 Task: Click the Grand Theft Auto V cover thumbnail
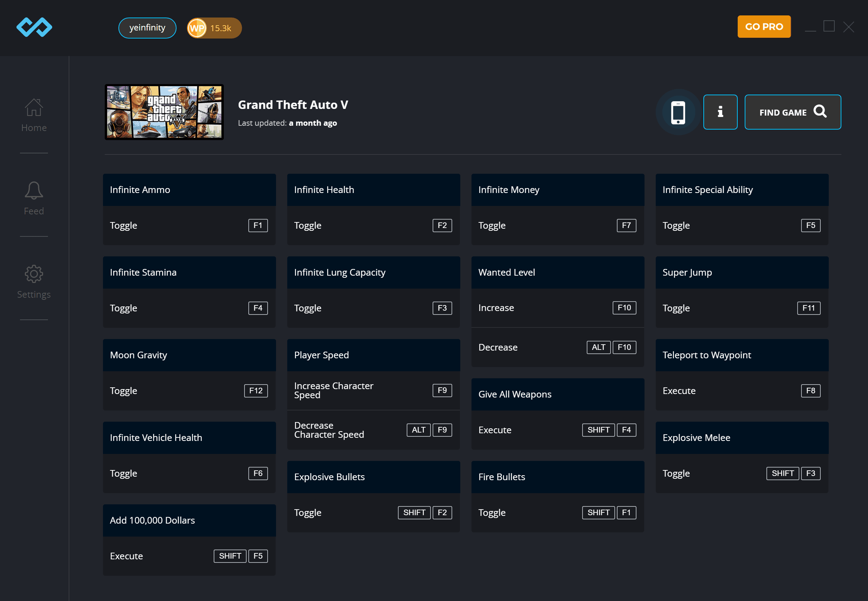pyautogui.click(x=164, y=112)
